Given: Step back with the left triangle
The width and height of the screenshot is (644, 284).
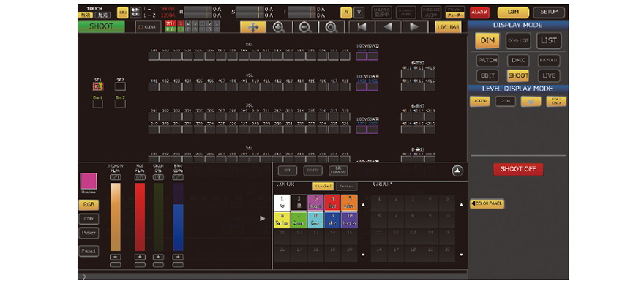Looking at the screenshot, I should [x=388, y=27].
